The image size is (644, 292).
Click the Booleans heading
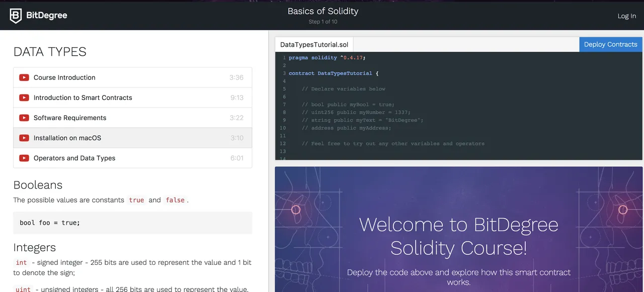click(38, 185)
